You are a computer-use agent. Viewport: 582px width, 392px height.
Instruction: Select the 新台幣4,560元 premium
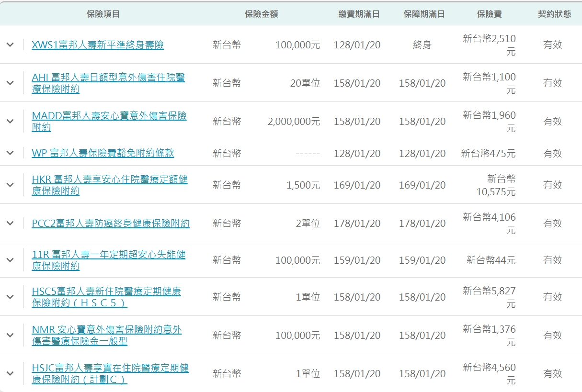490,374
